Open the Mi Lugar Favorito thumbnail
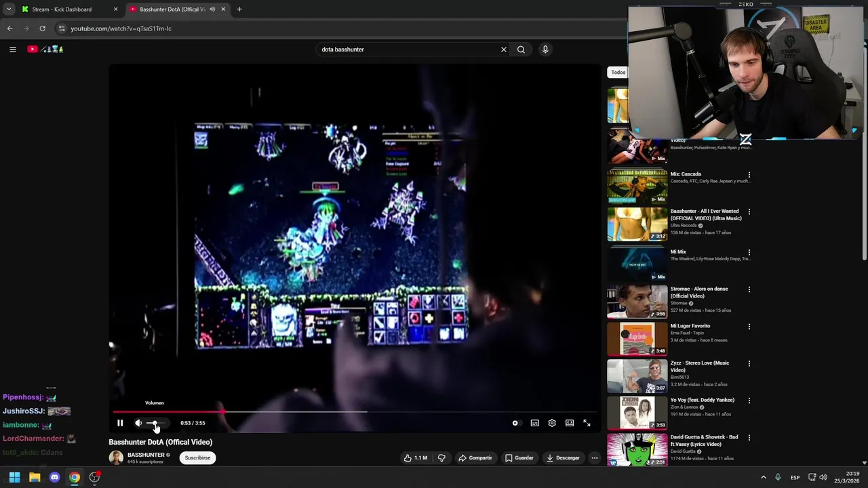 pos(637,338)
